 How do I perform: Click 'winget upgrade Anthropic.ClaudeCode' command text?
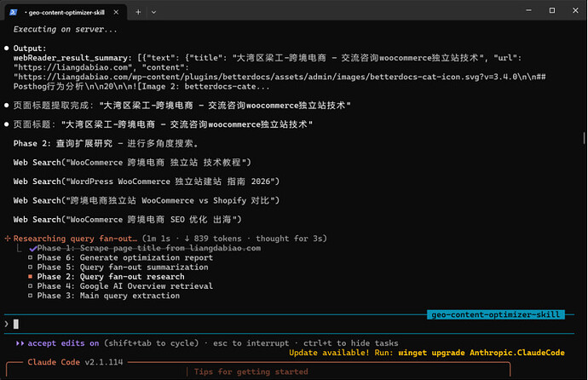481,353
